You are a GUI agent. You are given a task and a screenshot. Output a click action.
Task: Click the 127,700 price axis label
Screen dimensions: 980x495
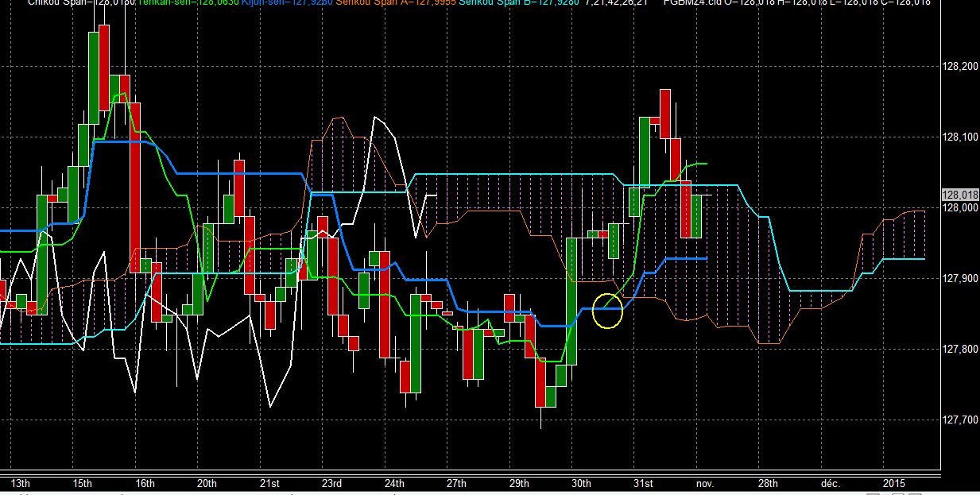tap(959, 420)
